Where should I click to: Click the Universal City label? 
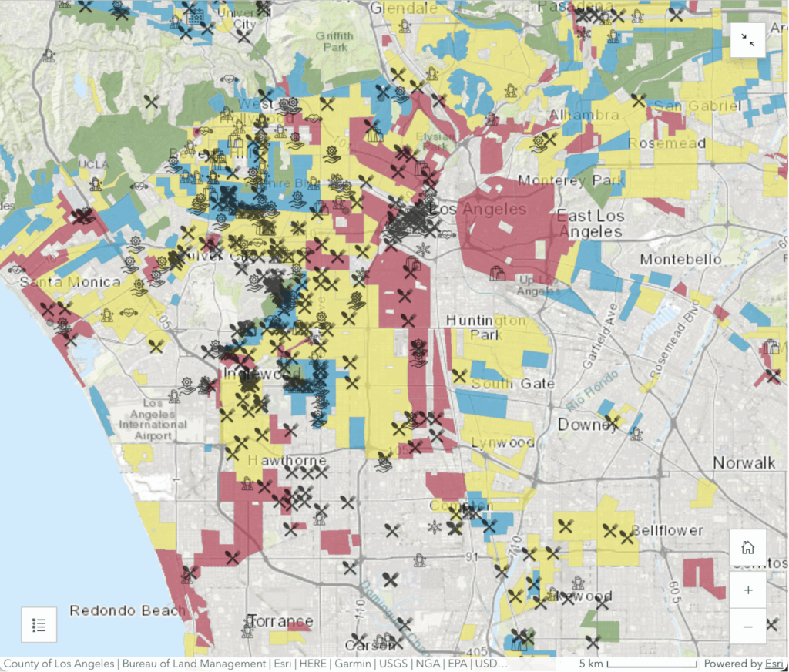click(x=244, y=18)
